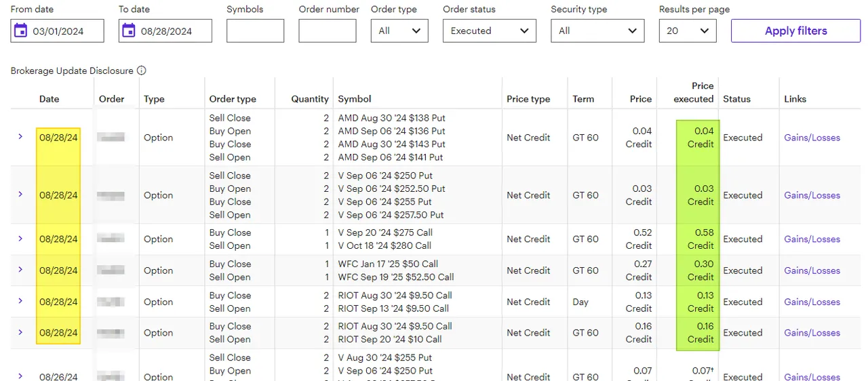Click the Price executed column header
This screenshot has width=868, height=381.
[693, 92]
